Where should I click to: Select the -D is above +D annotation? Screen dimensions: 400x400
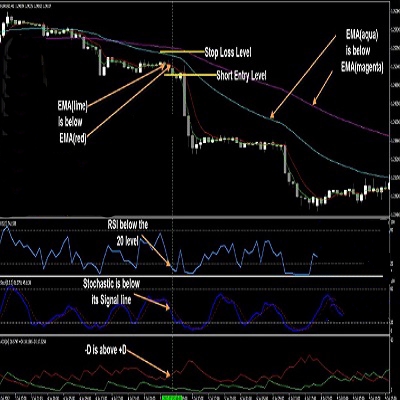(105, 350)
